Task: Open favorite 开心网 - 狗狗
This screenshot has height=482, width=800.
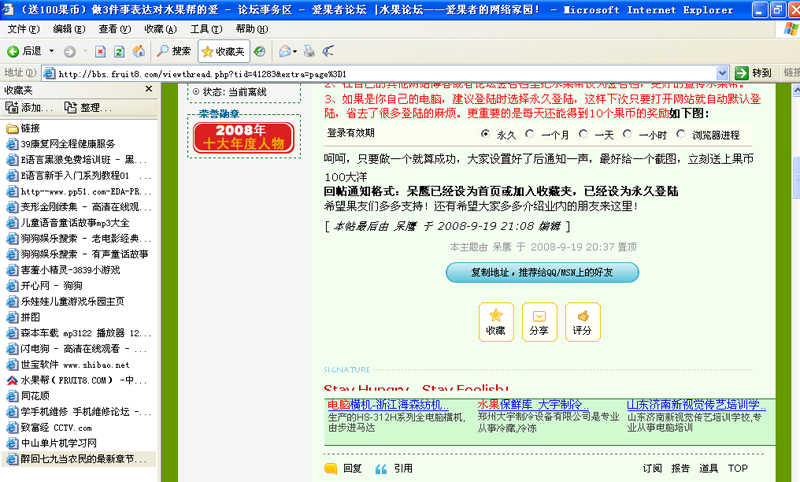Action: coord(44,286)
